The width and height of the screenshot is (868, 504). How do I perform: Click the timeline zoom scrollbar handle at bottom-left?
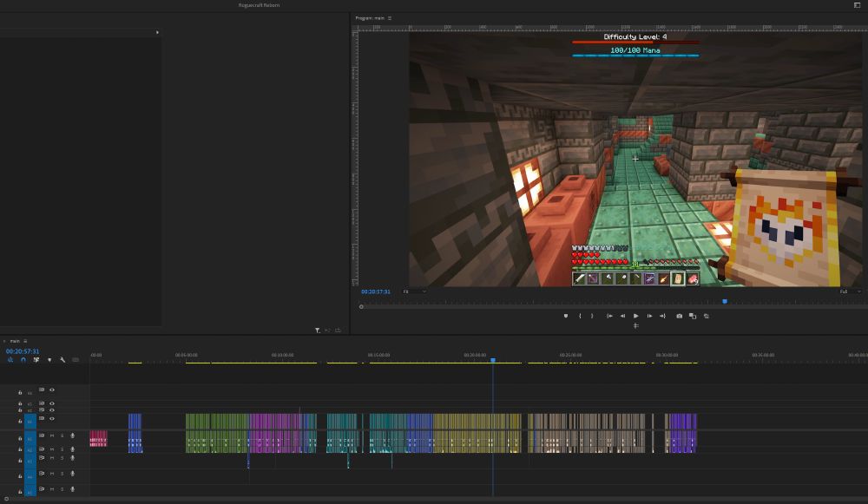point(7,499)
